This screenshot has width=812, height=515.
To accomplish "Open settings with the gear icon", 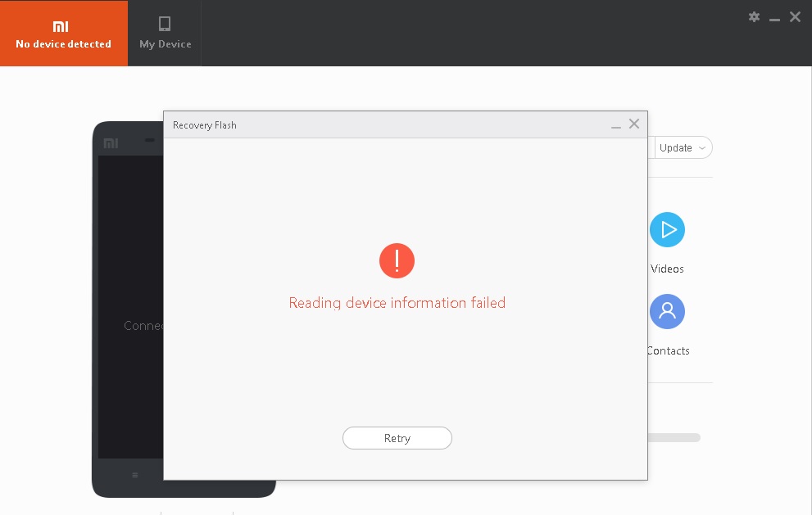I will click(x=754, y=17).
